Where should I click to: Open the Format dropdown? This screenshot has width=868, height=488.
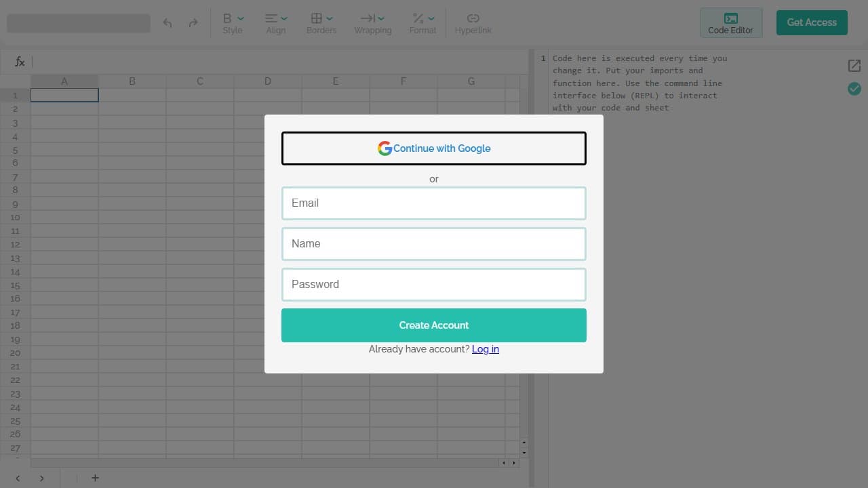(x=422, y=23)
